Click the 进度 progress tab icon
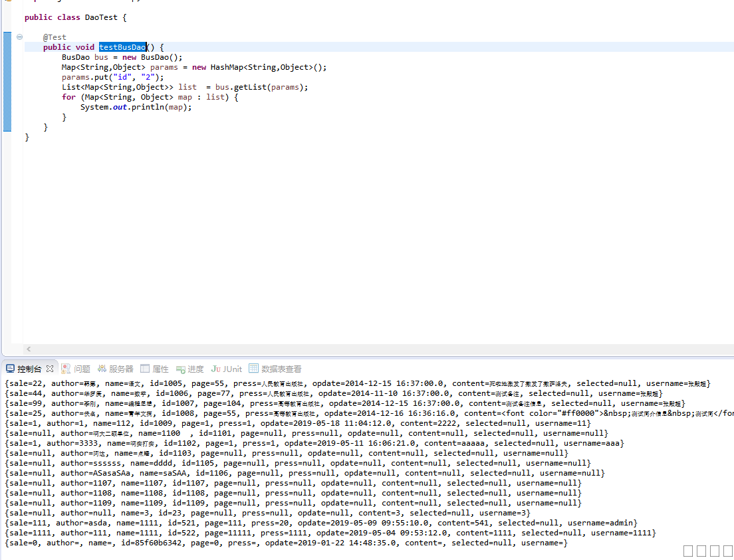 pyautogui.click(x=181, y=369)
